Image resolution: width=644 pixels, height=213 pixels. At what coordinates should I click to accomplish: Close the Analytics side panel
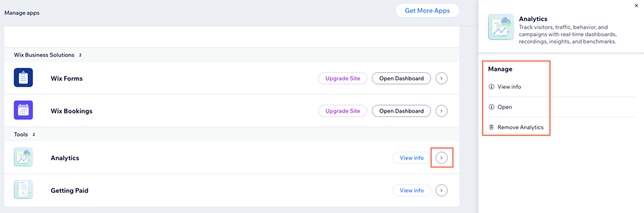point(636,5)
